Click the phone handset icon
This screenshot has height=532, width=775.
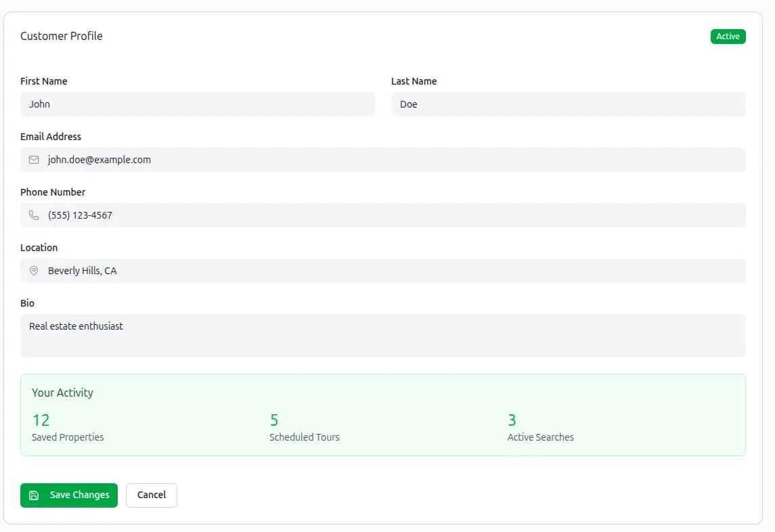(34, 215)
